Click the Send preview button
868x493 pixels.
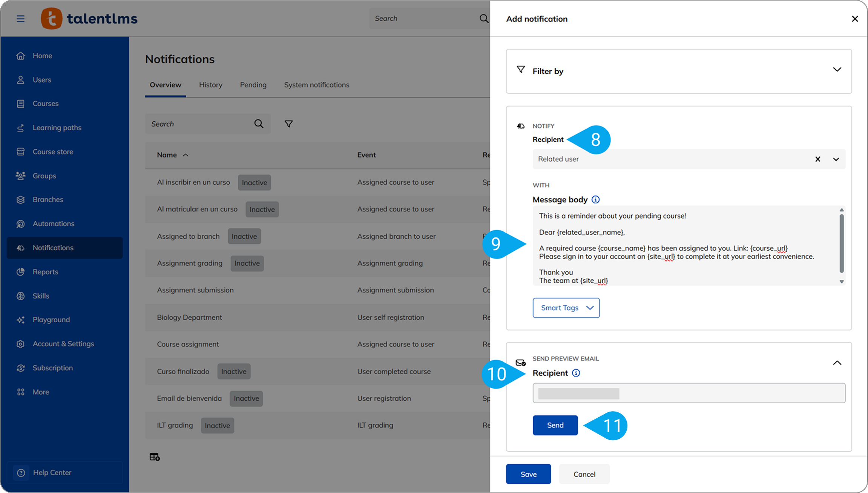pos(555,425)
